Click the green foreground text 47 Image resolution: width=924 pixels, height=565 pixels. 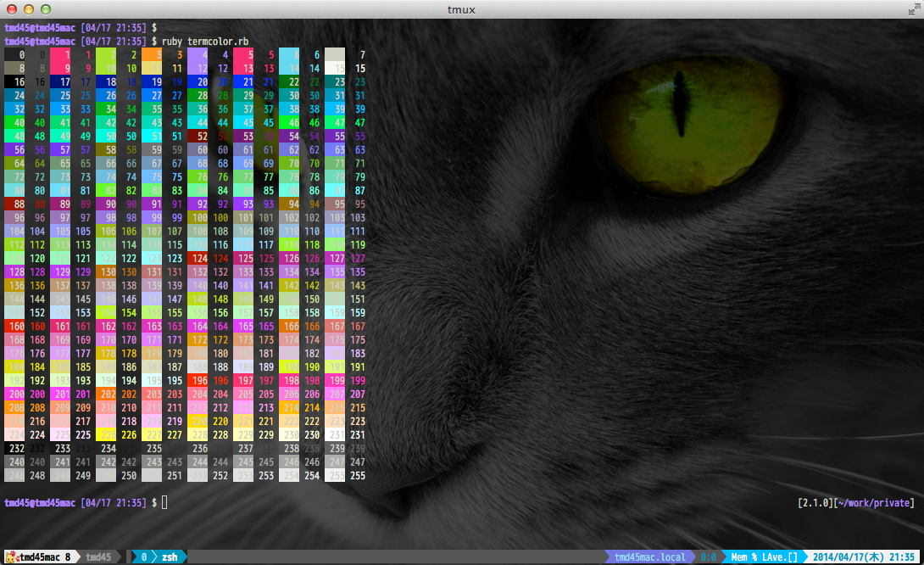360,123
